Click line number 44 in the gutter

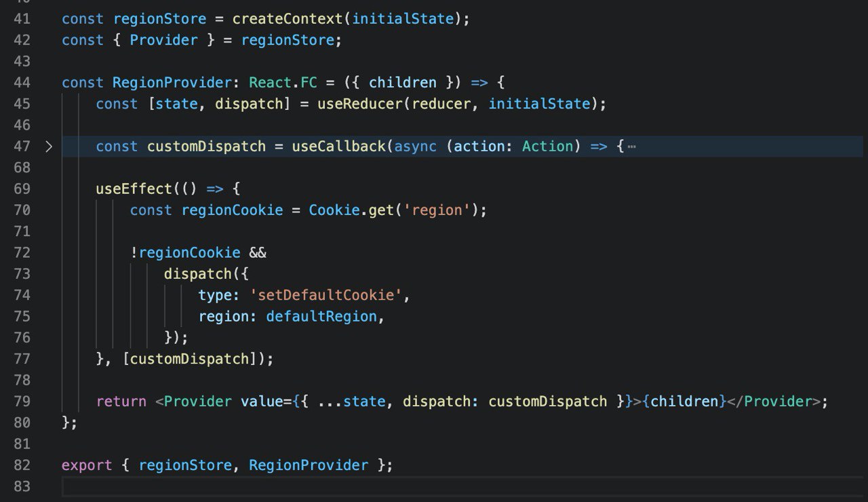[x=22, y=83]
